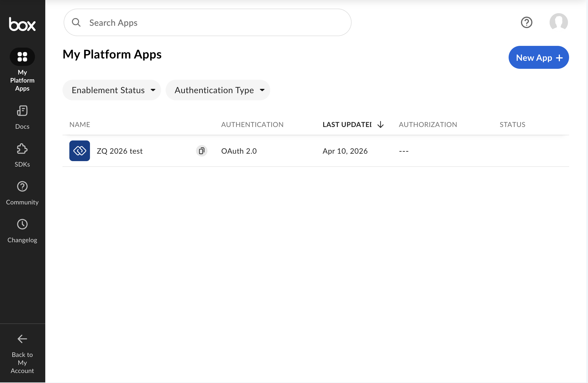Sort by the Authentication column header
Image resolution: width=588 pixels, height=383 pixels.
pos(252,124)
